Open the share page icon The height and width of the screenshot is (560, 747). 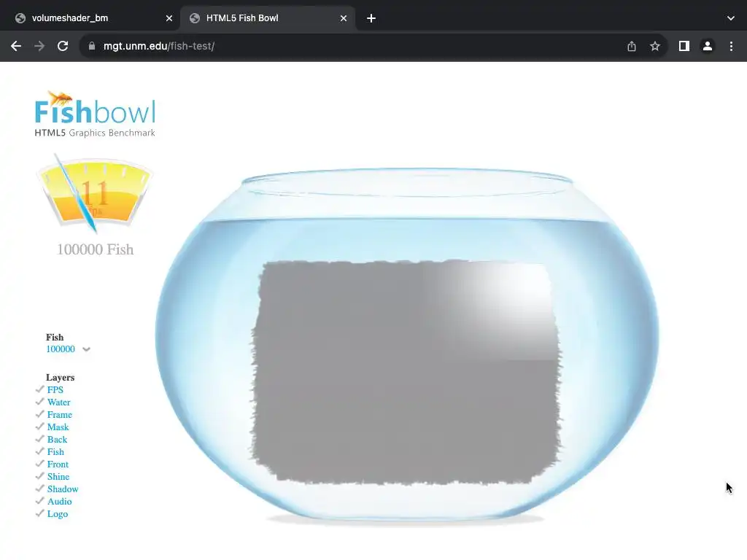tap(632, 46)
